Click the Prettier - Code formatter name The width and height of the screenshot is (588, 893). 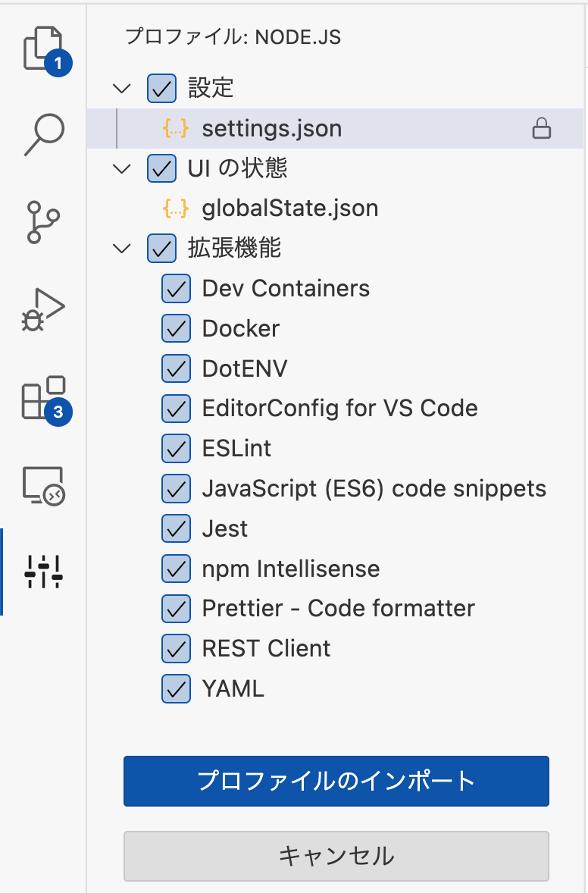coord(338,608)
